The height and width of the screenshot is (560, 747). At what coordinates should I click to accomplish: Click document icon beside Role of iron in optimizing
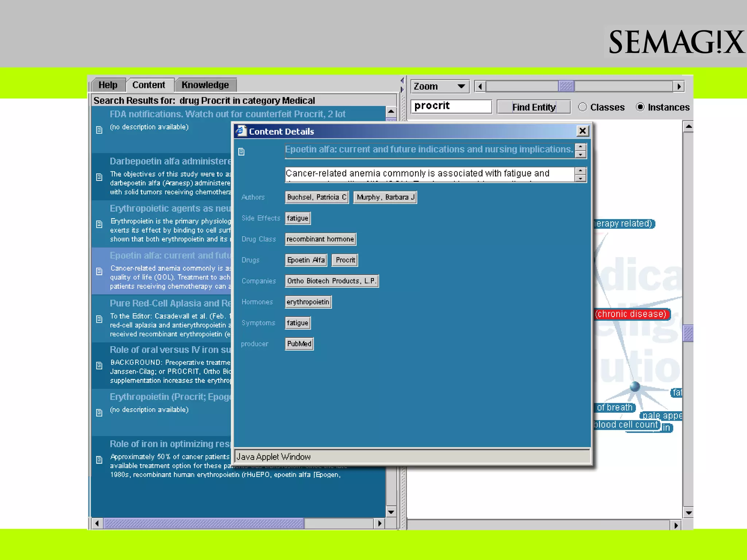99,460
